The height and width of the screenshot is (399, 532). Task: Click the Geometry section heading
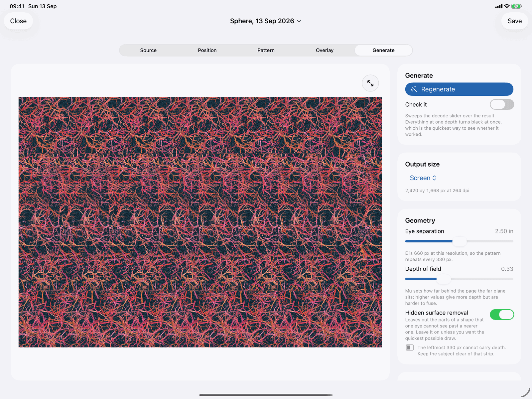tap(420, 220)
